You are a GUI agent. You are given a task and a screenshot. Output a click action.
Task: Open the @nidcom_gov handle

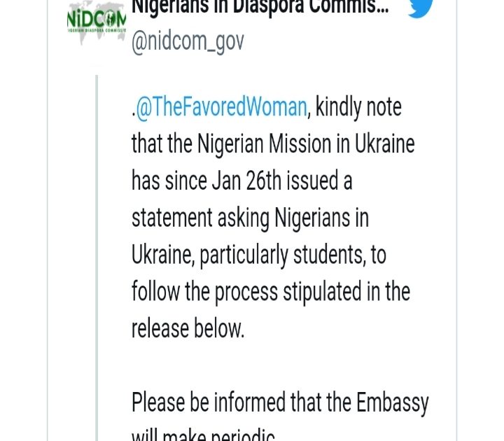(188, 41)
